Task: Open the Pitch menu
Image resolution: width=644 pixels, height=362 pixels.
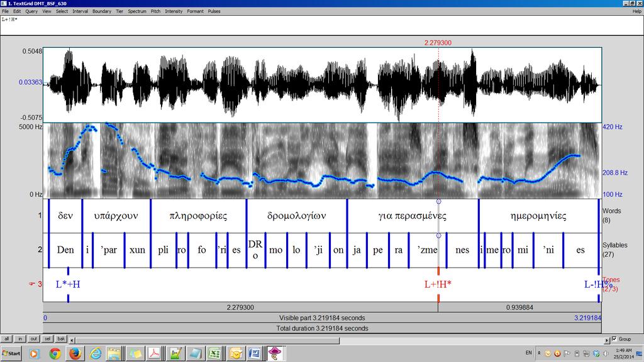Action: (x=156, y=11)
